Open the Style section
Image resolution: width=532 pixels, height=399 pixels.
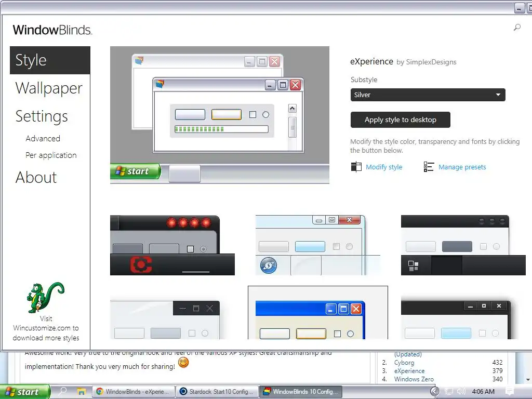[50, 60]
